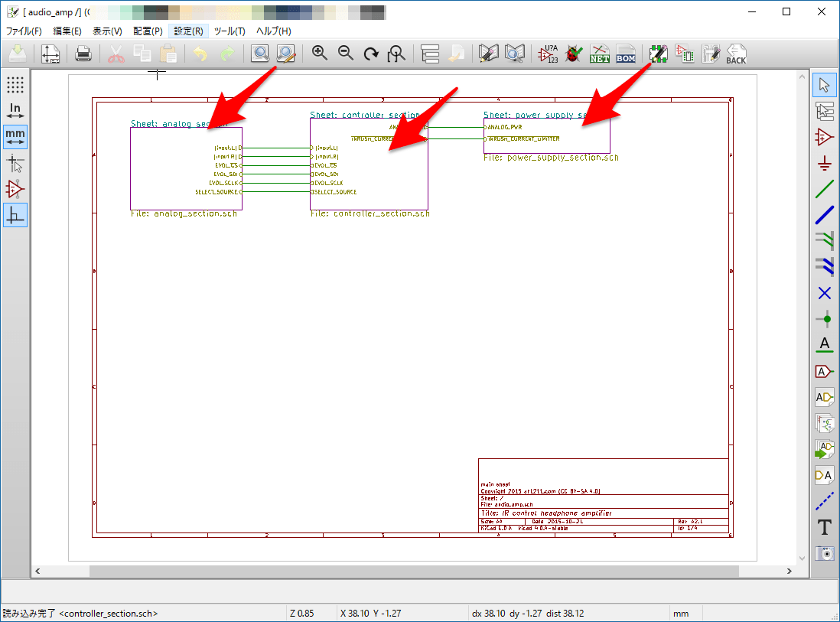
Task: Select the add sheet pin tool
Action: pos(825,475)
